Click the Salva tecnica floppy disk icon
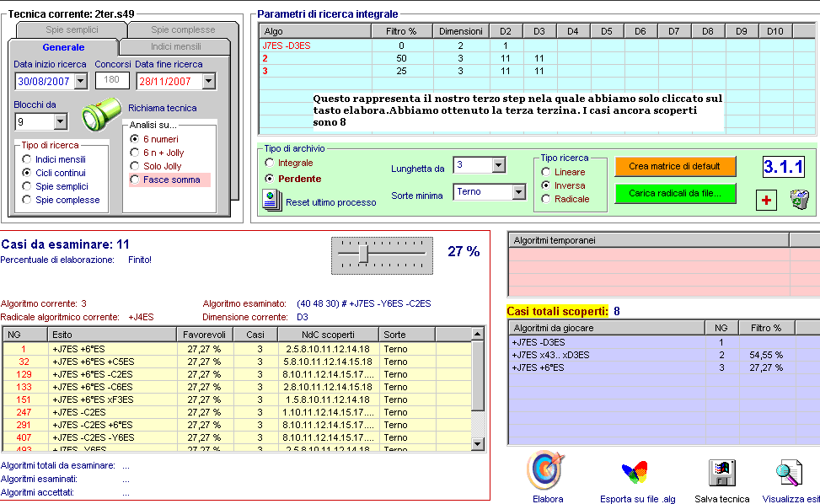The width and height of the screenshot is (820, 504). [721, 473]
